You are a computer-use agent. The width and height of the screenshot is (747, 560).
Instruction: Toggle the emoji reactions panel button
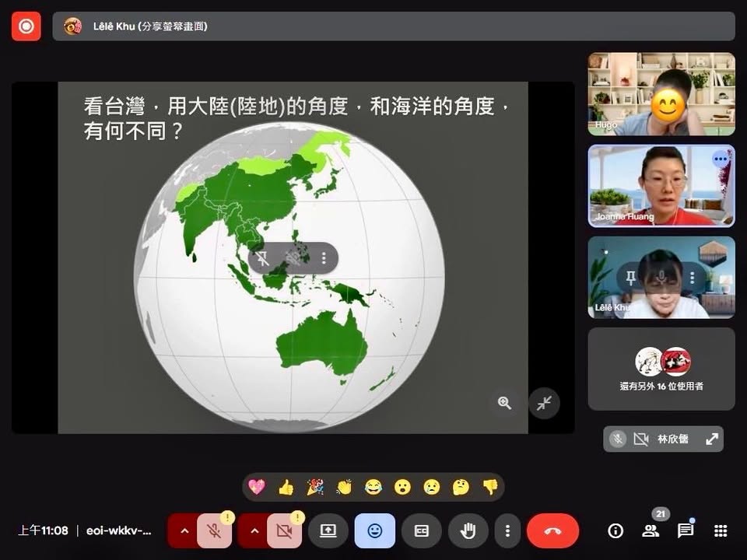point(375,530)
